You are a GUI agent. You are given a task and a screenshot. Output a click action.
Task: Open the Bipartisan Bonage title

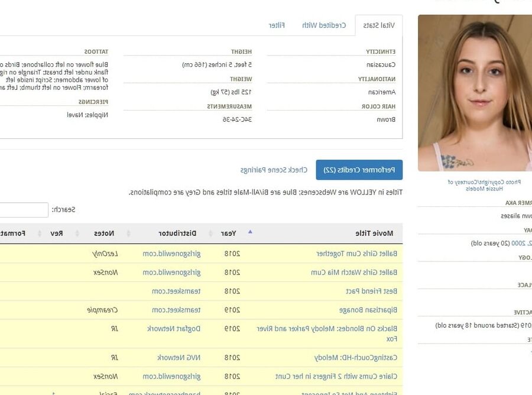tap(368, 310)
